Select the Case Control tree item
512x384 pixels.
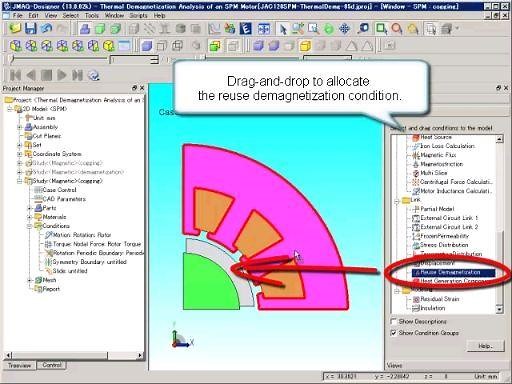(59, 190)
